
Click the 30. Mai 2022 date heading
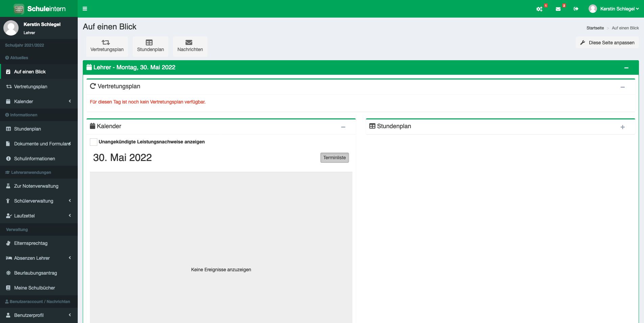click(122, 158)
